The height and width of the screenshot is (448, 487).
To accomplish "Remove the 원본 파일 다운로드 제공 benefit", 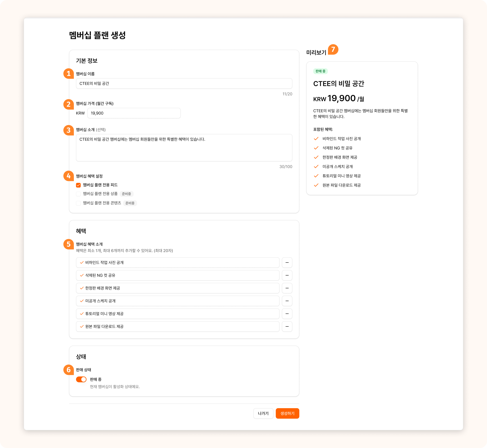I will tap(287, 327).
